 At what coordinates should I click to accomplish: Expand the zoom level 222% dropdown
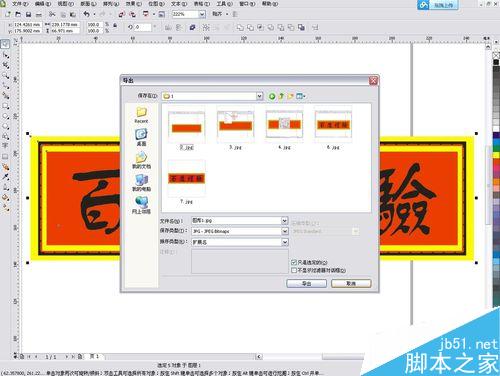point(202,14)
